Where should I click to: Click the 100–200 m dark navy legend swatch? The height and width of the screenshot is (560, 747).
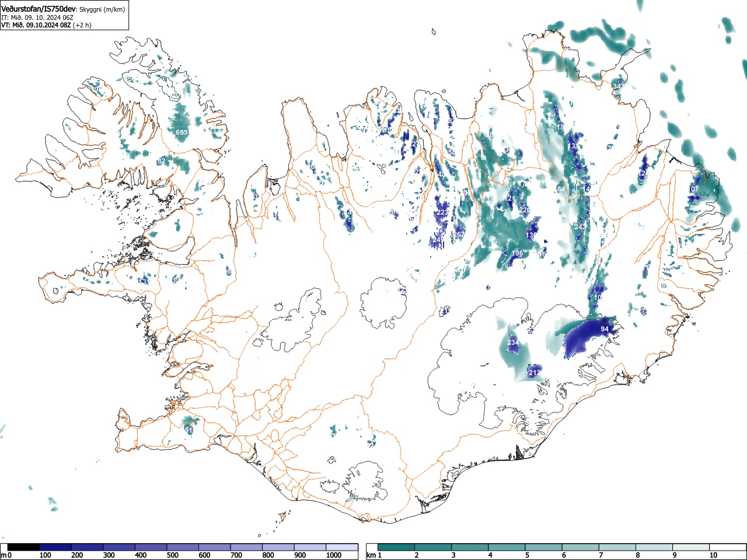[x=55, y=547]
